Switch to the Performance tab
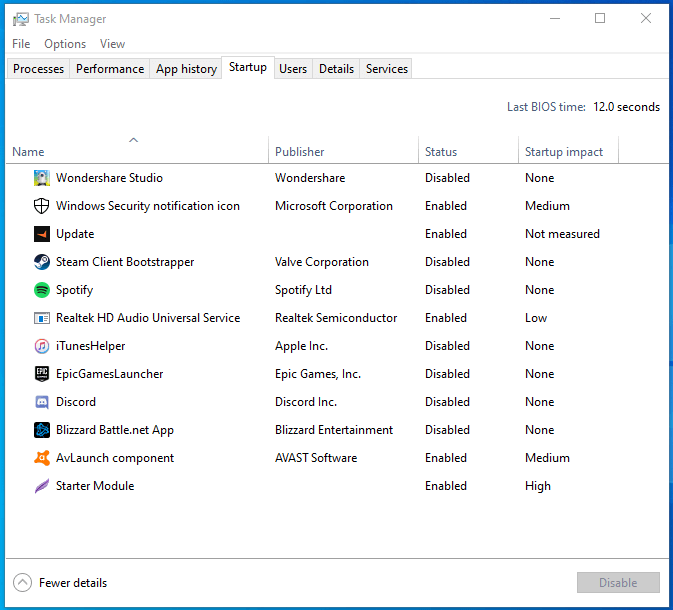Image resolution: width=673 pixels, height=610 pixels. (x=110, y=69)
